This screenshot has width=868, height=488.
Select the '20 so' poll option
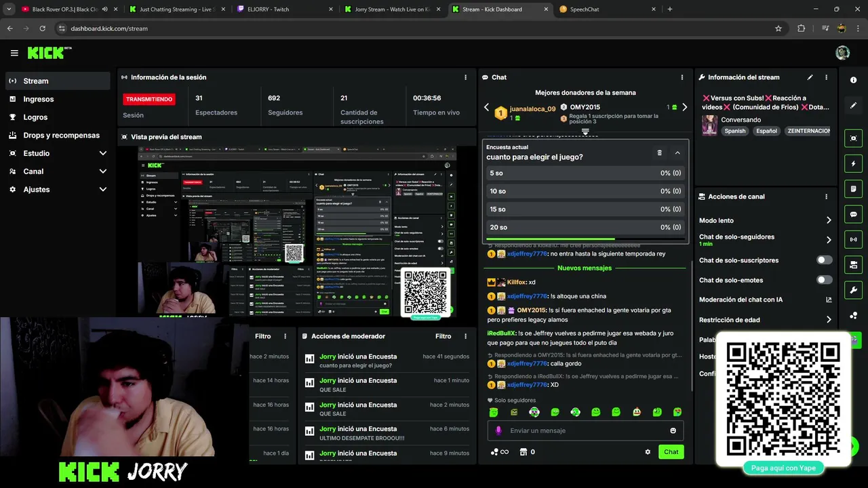585,227
